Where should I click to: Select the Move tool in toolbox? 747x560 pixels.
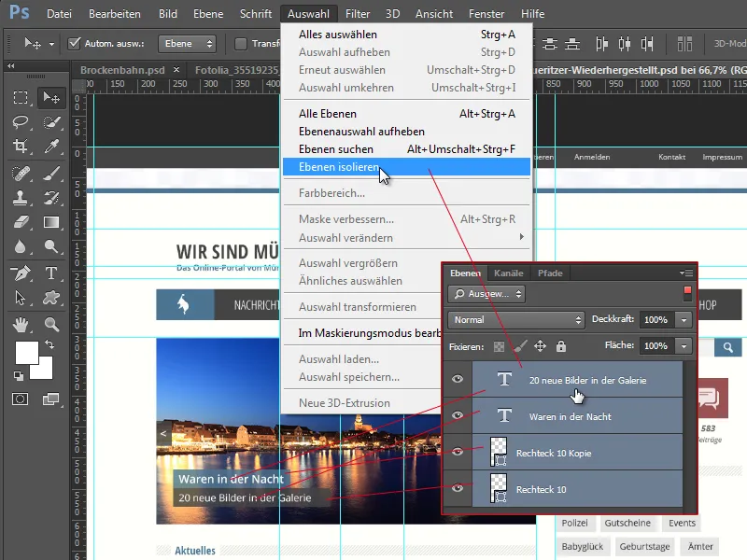[x=51, y=98]
